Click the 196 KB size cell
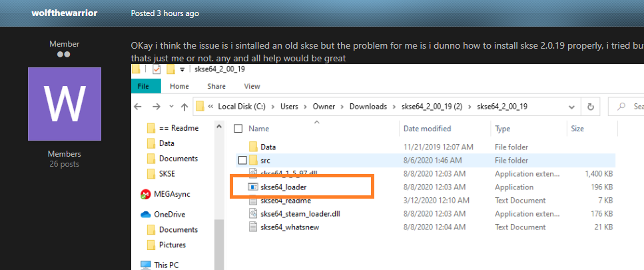This screenshot has height=270, width=644. [x=603, y=187]
